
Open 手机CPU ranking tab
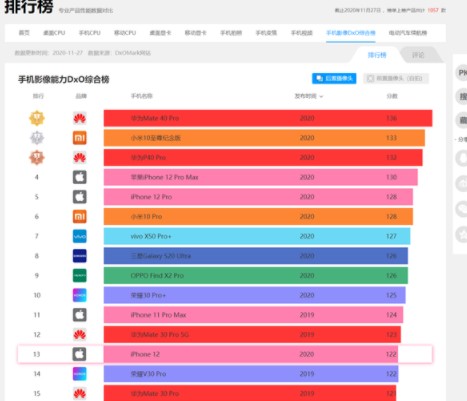click(90, 33)
